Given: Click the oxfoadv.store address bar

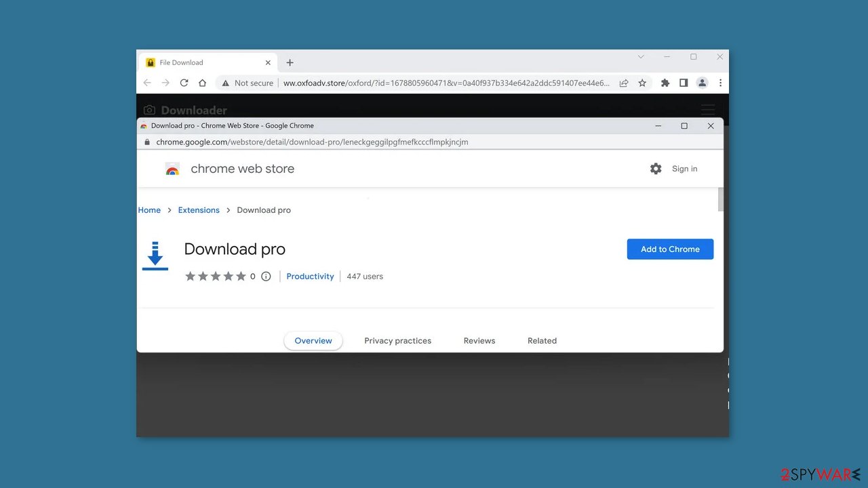Looking at the screenshot, I should pyautogui.click(x=446, y=83).
